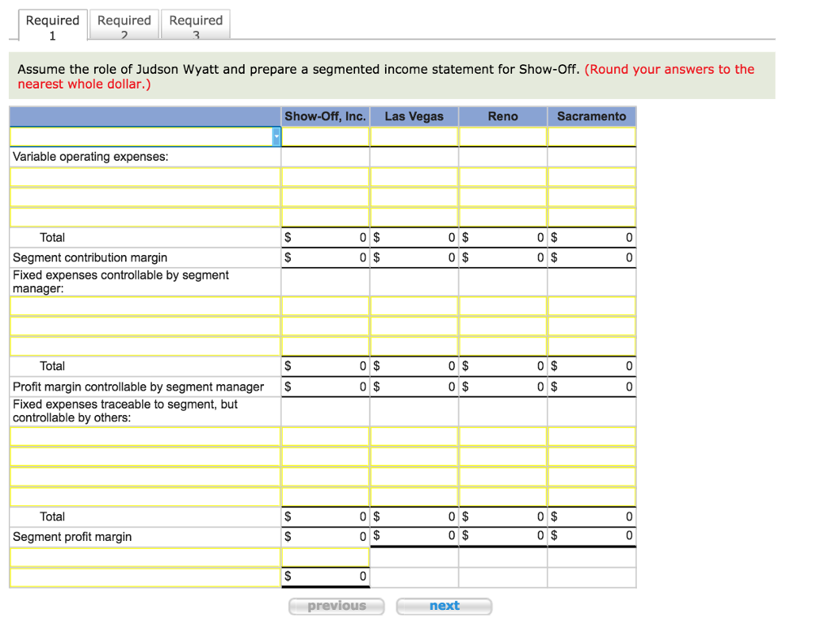Image resolution: width=832 pixels, height=644 pixels.
Task: Switch to the Required 3 tab
Action: pos(195,24)
